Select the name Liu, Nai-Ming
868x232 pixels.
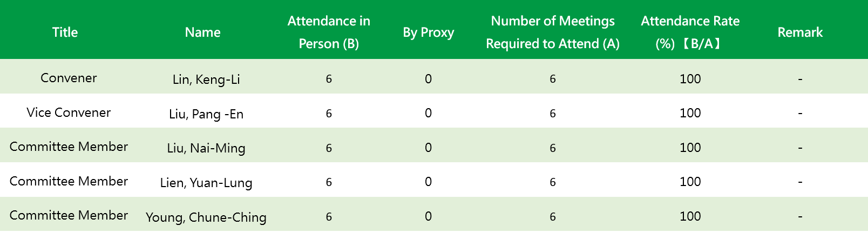(206, 148)
